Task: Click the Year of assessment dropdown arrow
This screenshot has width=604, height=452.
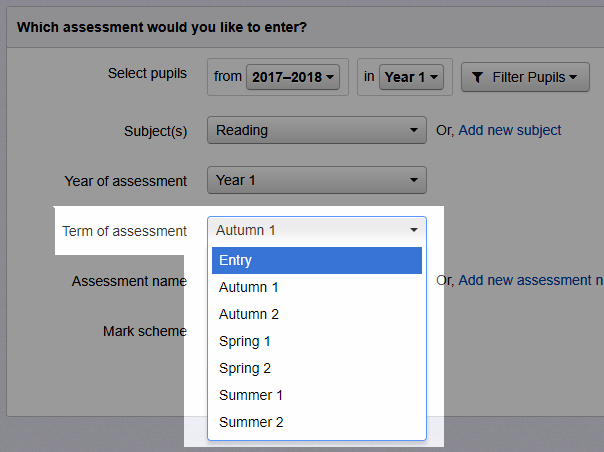Action: [414, 180]
